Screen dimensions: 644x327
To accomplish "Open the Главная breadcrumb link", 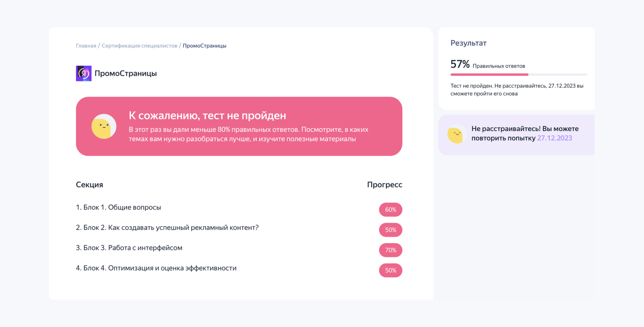I will tap(86, 46).
